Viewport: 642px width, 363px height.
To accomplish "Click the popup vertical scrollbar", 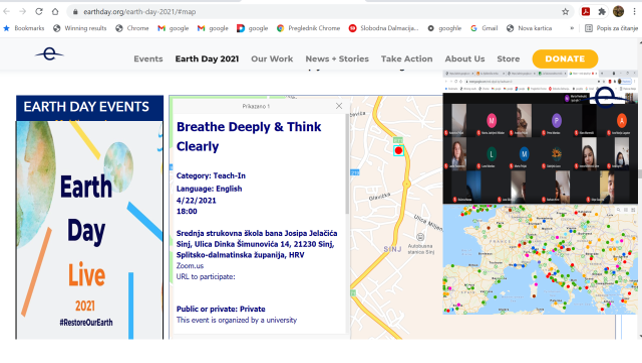I will point(348,164).
